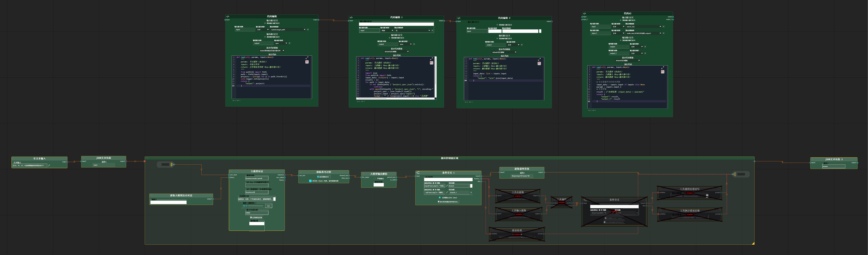
Task: Click 添加输入端口定义 in 代码编辑 2 node
Action: pos(504,25)
